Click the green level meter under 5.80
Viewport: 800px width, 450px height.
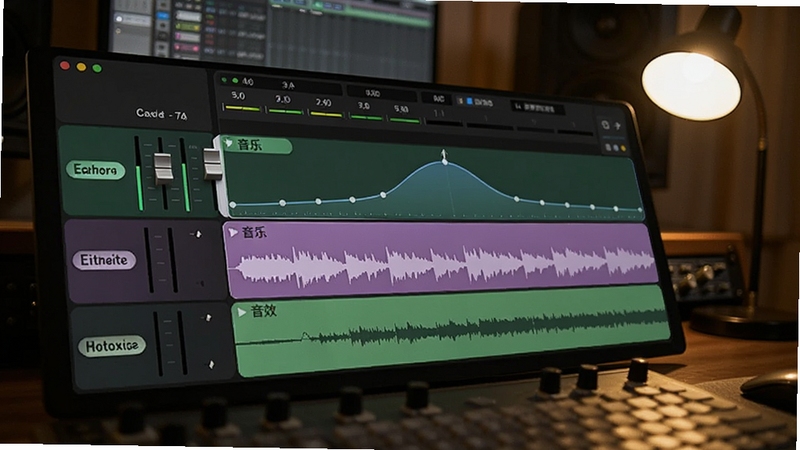(x=404, y=120)
